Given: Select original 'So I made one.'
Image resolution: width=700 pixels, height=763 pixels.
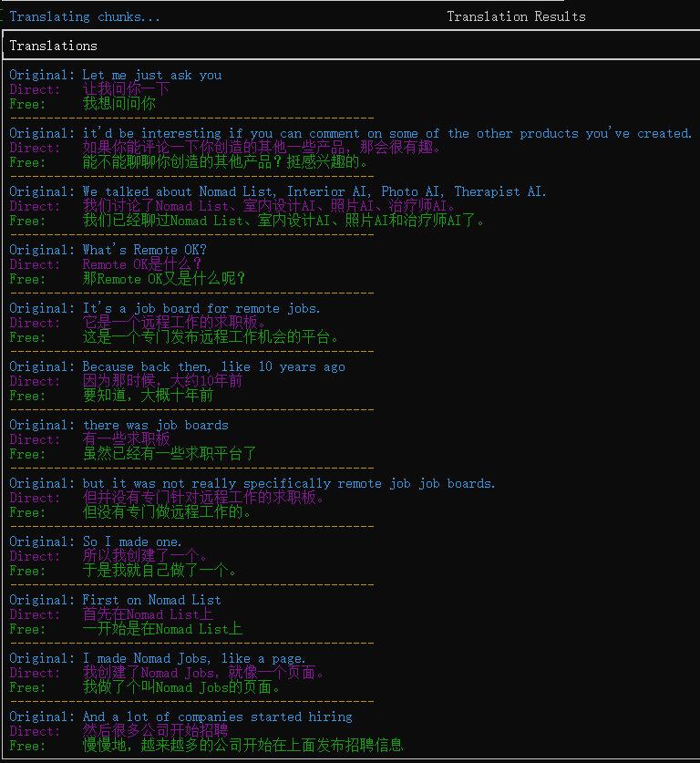Looking at the screenshot, I should (132, 542).
